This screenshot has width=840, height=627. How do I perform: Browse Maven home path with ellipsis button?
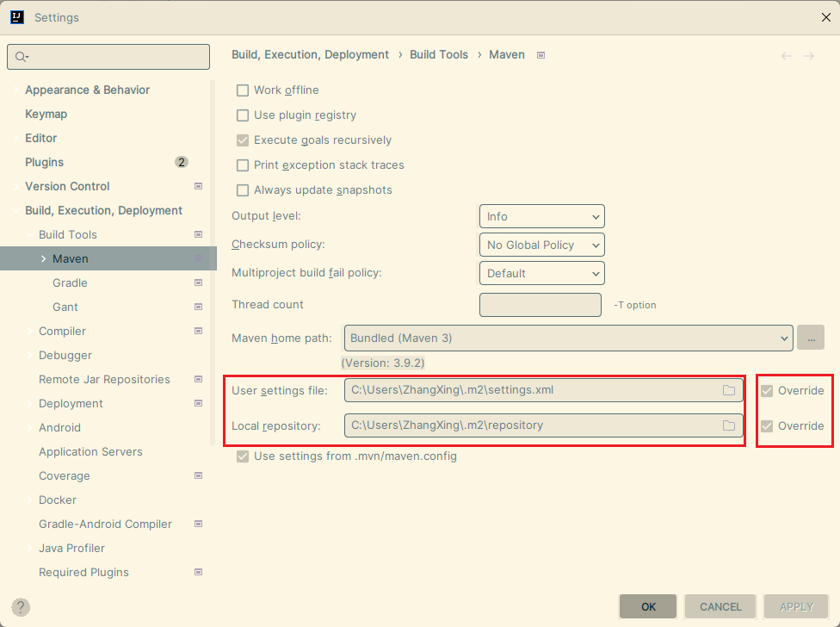pyautogui.click(x=811, y=338)
